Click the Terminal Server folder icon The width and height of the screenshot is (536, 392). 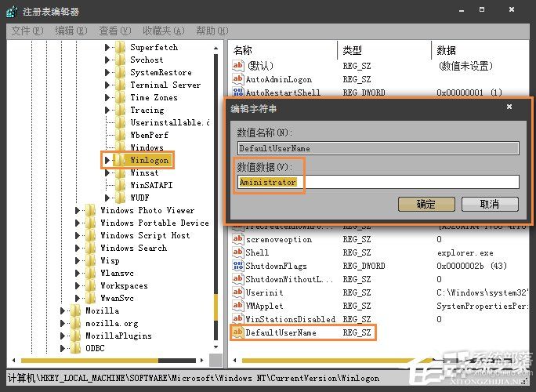[120, 85]
